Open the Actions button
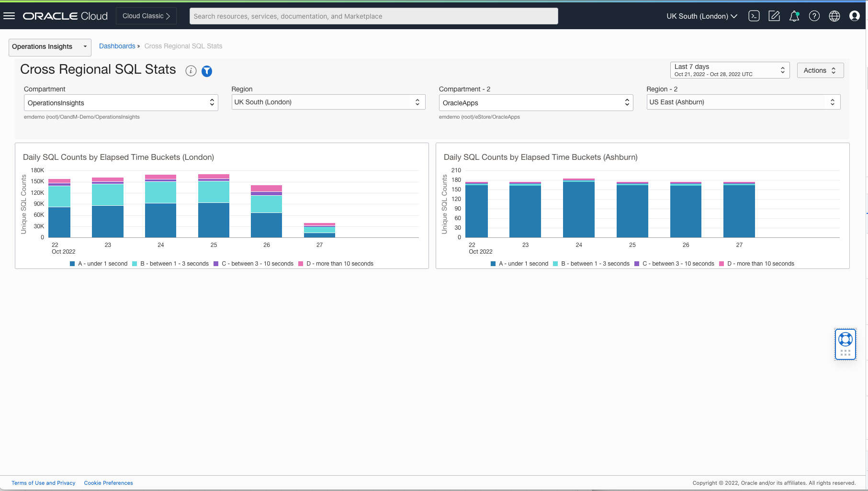868x491 pixels. pos(820,70)
